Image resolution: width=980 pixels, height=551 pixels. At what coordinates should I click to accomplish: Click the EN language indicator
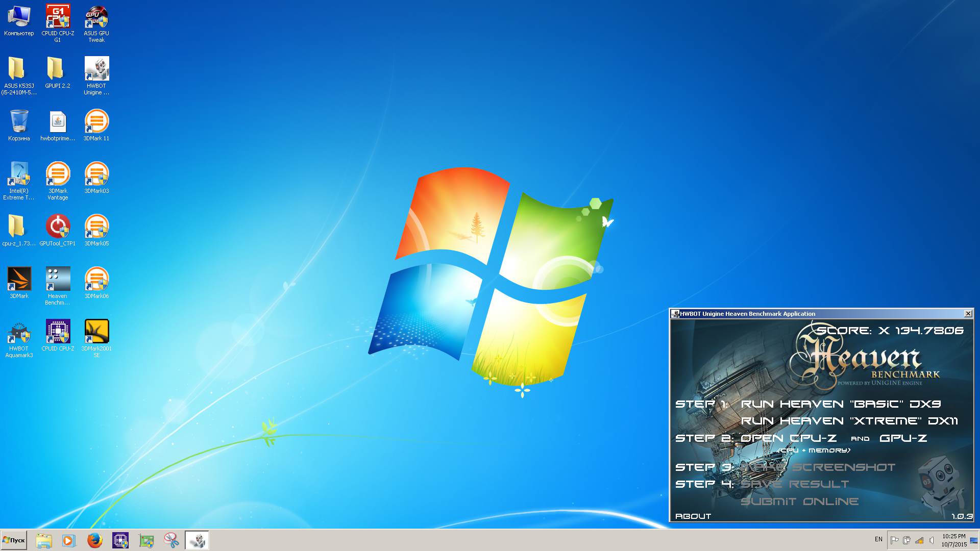click(878, 539)
